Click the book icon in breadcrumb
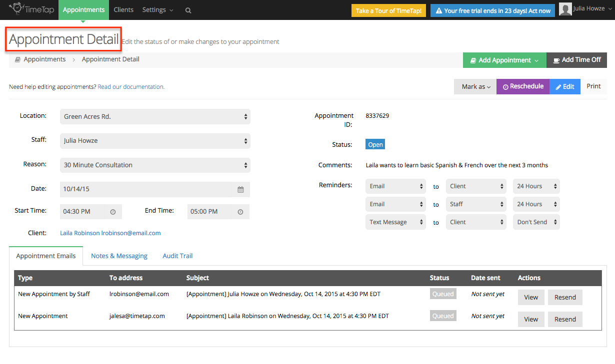Image resolution: width=615 pixels, height=364 pixels. (17, 59)
